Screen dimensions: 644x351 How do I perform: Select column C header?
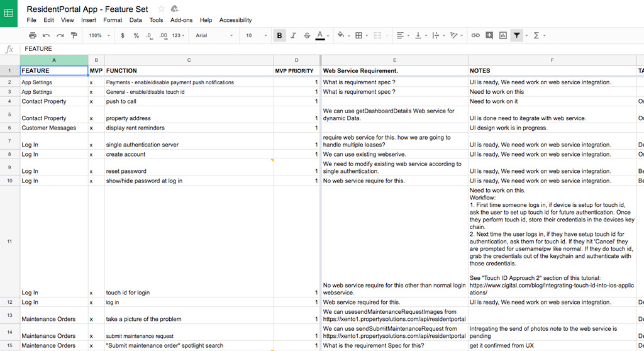click(x=189, y=60)
